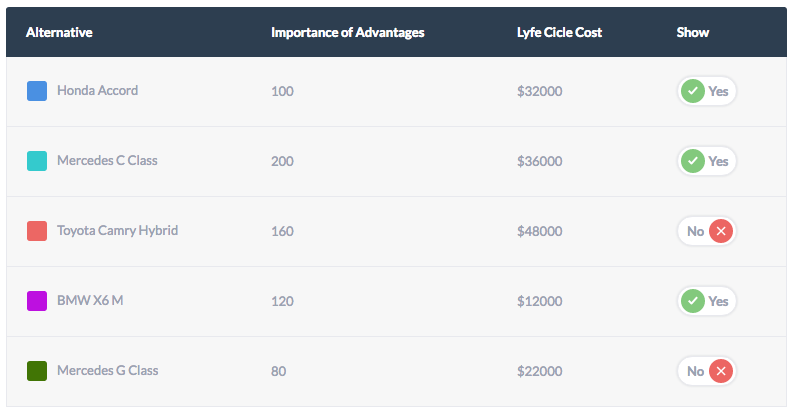The image size is (789, 407).
Task: Click the green checkmark icon for Honda Accord
Action: click(692, 91)
